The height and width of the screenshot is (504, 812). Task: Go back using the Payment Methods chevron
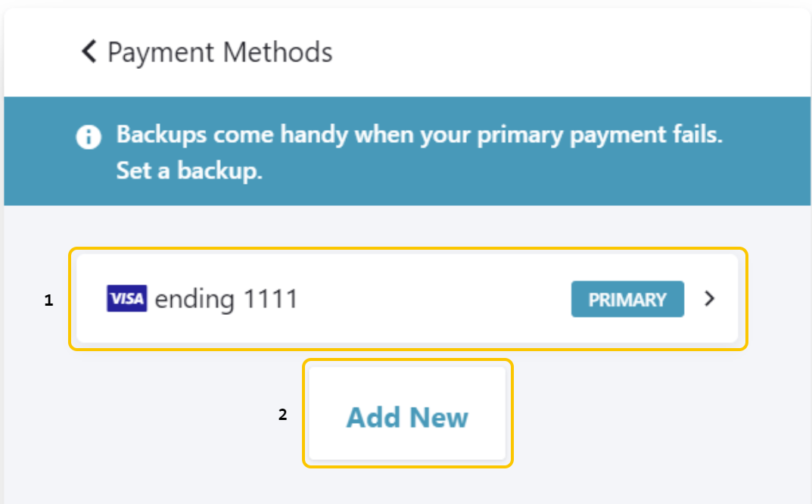pos(89,51)
